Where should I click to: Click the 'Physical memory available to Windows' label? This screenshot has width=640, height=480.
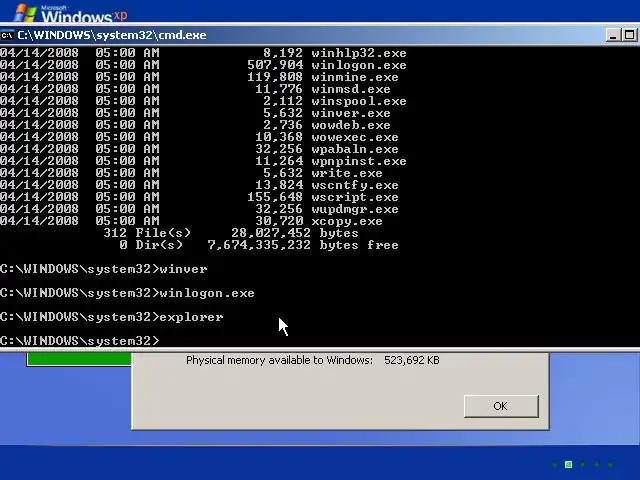tap(279, 360)
